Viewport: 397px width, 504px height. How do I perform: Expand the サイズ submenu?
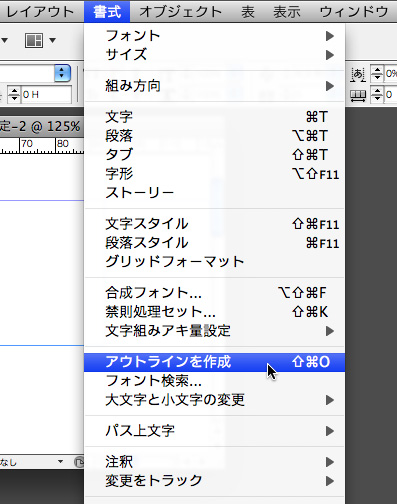[214, 55]
